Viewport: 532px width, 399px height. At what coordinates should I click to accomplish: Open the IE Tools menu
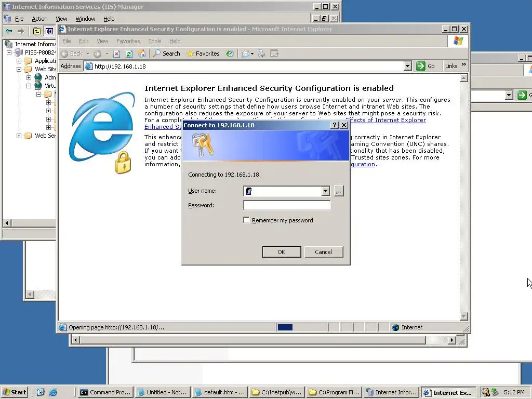tap(155, 41)
